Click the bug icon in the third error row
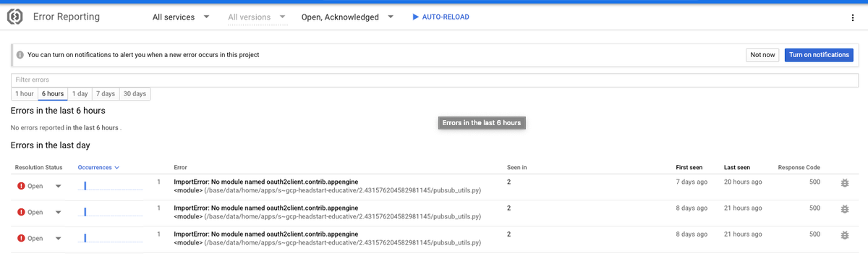Viewport: 868px width, 272px height. (844, 235)
